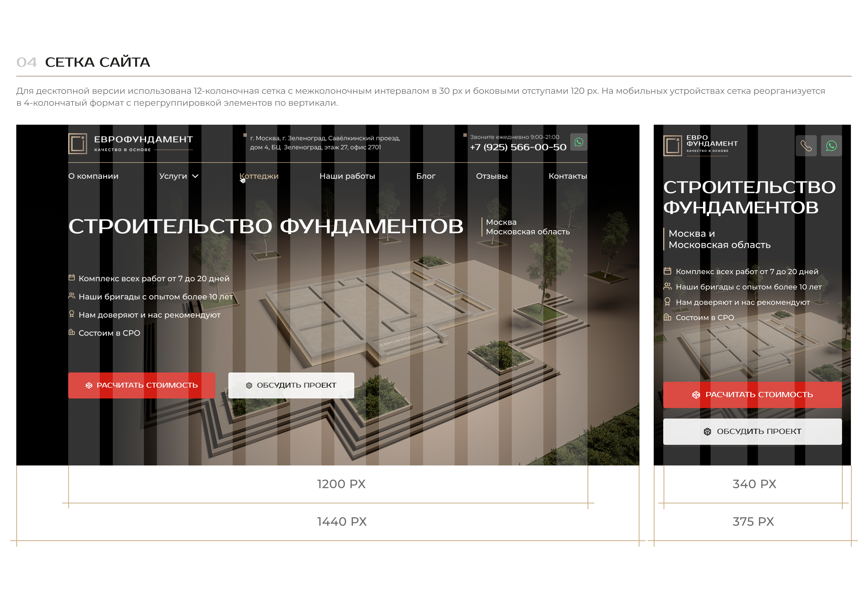The width and height of the screenshot is (868, 601).
Task: Tap the phone call icon in mobile header
Action: (806, 146)
